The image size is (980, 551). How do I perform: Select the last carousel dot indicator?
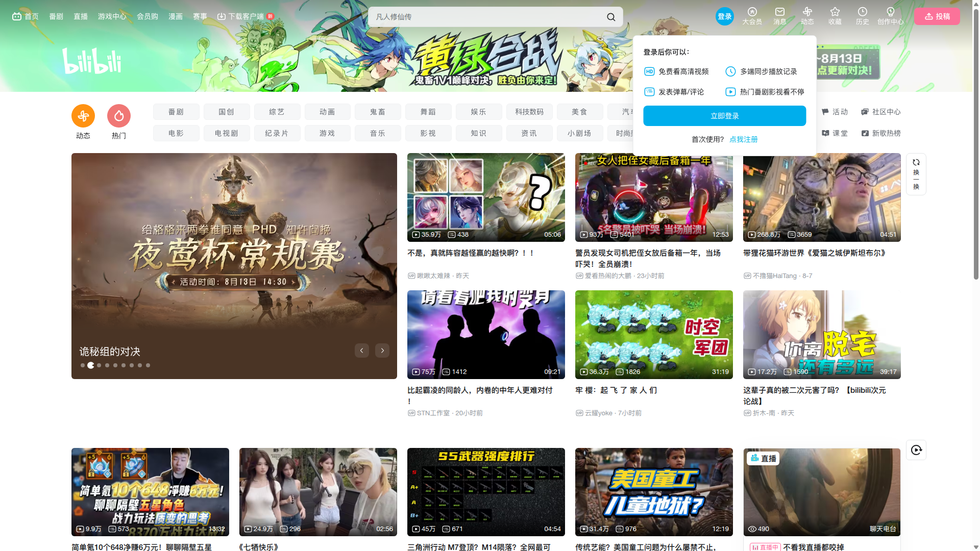pyautogui.click(x=148, y=365)
